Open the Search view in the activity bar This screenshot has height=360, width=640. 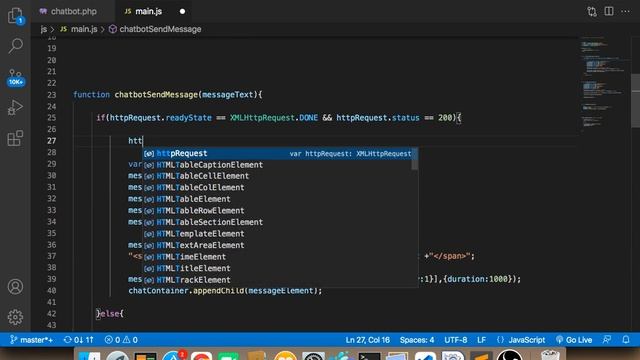point(16,46)
